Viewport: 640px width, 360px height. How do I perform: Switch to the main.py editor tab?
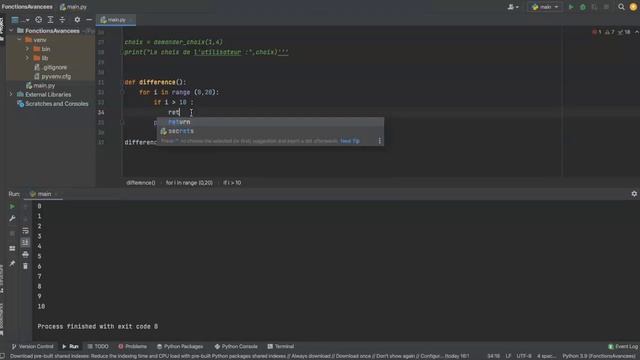click(x=116, y=20)
